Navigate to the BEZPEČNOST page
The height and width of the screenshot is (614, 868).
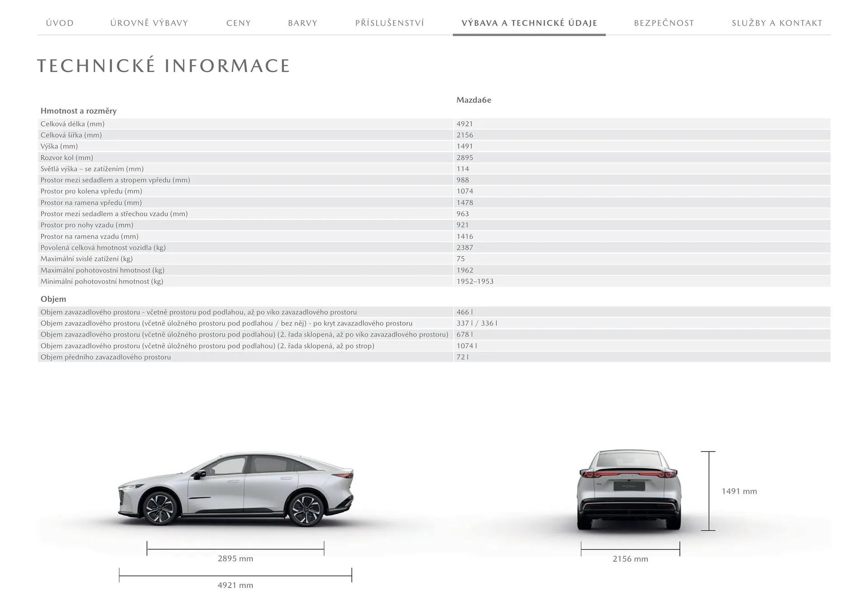(664, 23)
